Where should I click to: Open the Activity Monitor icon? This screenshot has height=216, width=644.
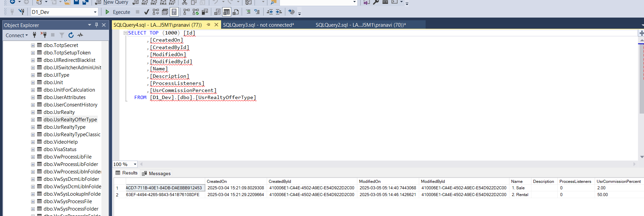click(80, 35)
